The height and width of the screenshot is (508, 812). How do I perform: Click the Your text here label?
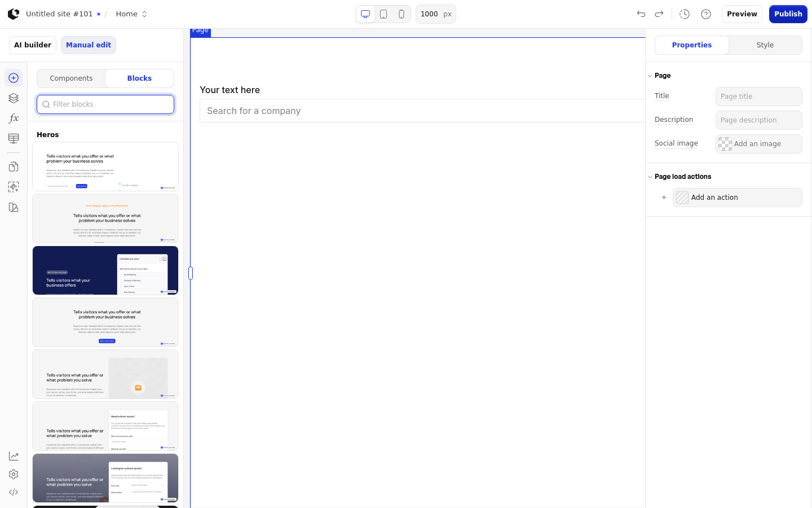(230, 90)
